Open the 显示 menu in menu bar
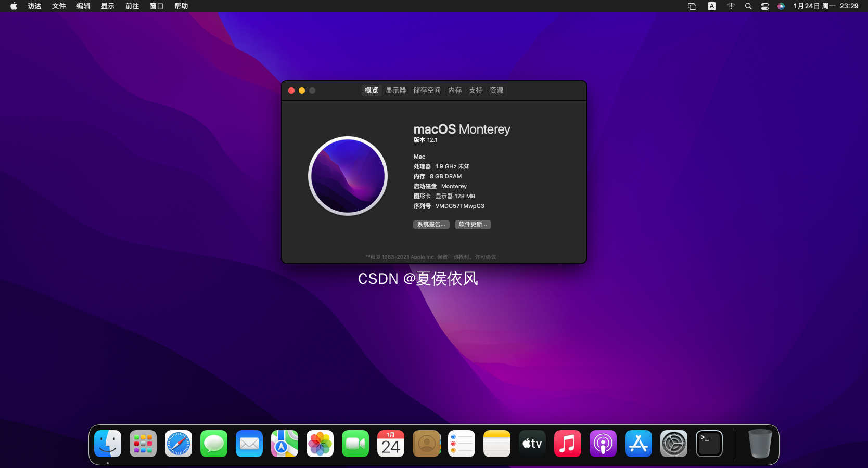The width and height of the screenshot is (868, 468). [108, 6]
